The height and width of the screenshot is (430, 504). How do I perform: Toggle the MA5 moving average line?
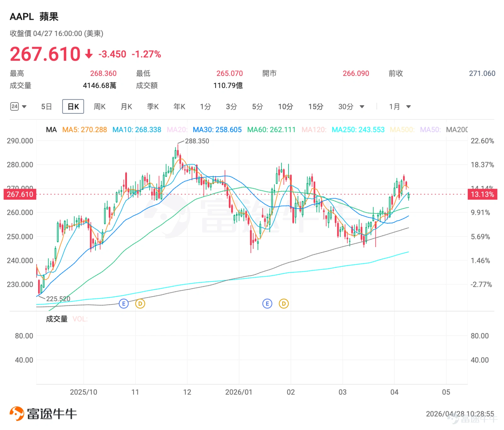point(84,130)
